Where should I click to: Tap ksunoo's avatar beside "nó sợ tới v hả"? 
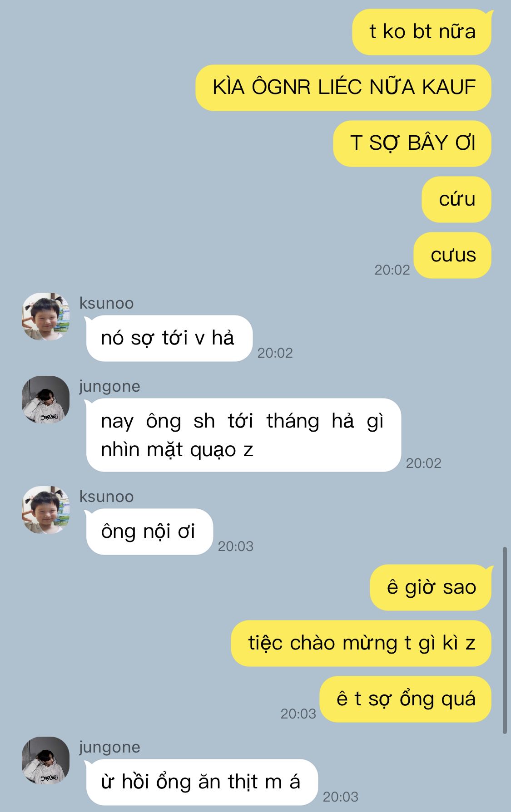[46, 316]
